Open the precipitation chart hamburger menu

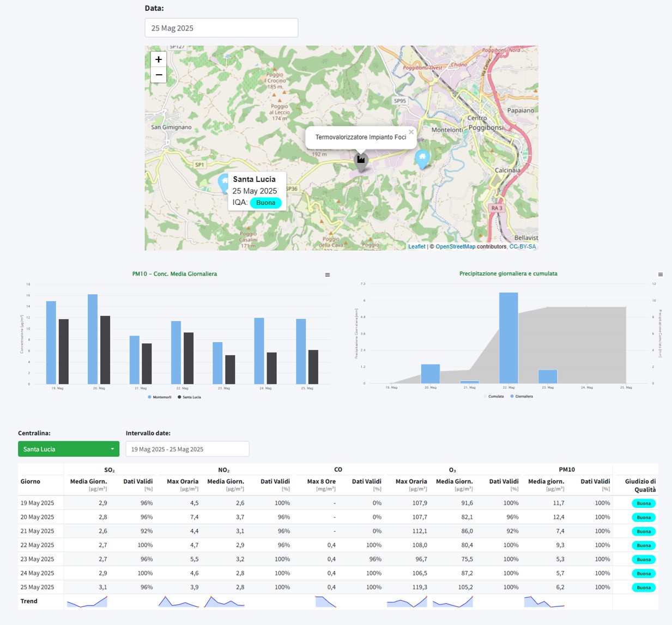661,275
